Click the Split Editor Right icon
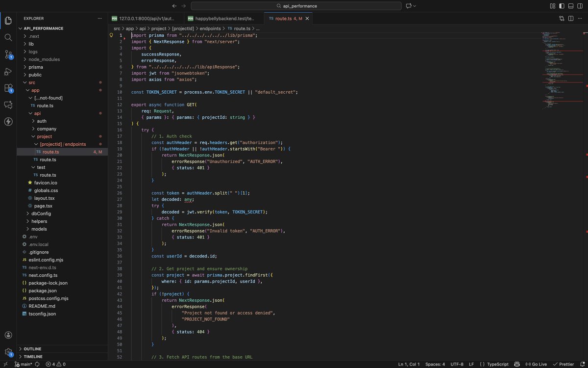588x368 pixels. [570, 18]
